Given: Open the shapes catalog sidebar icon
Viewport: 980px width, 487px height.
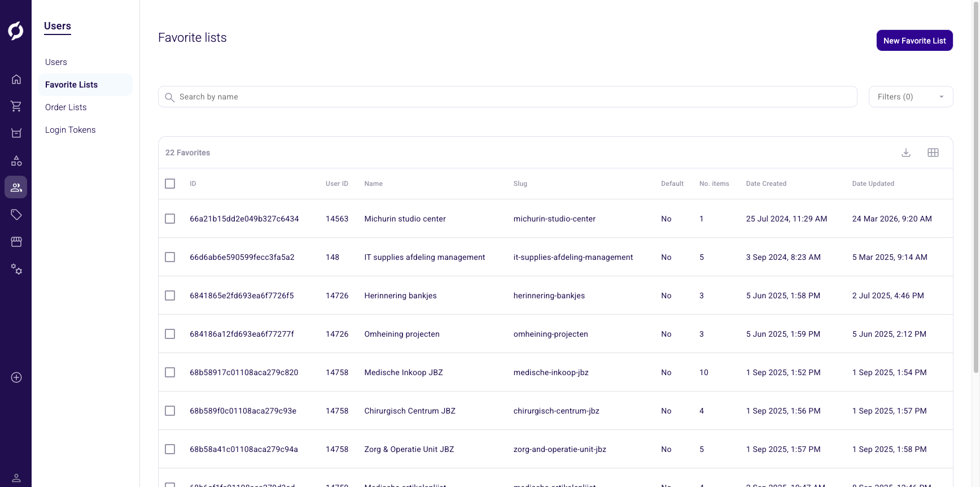Looking at the screenshot, I should click(x=16, y=161).
